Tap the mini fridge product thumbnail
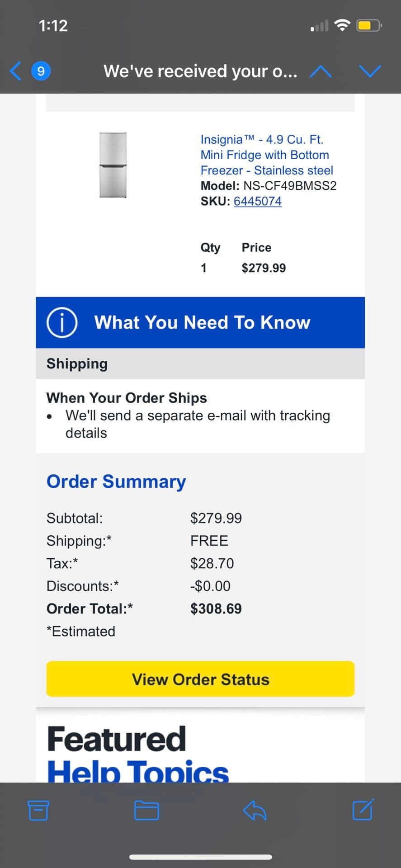This screenshot has width=401, height=868. click(x=113, y=165)
